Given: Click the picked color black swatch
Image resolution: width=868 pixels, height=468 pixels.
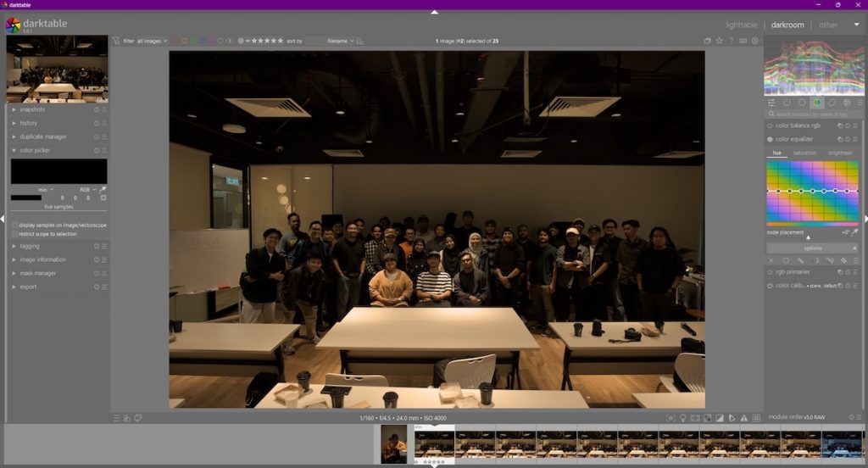Looking at the screenshot, I should pyautogui.click(x=58, y=171).
